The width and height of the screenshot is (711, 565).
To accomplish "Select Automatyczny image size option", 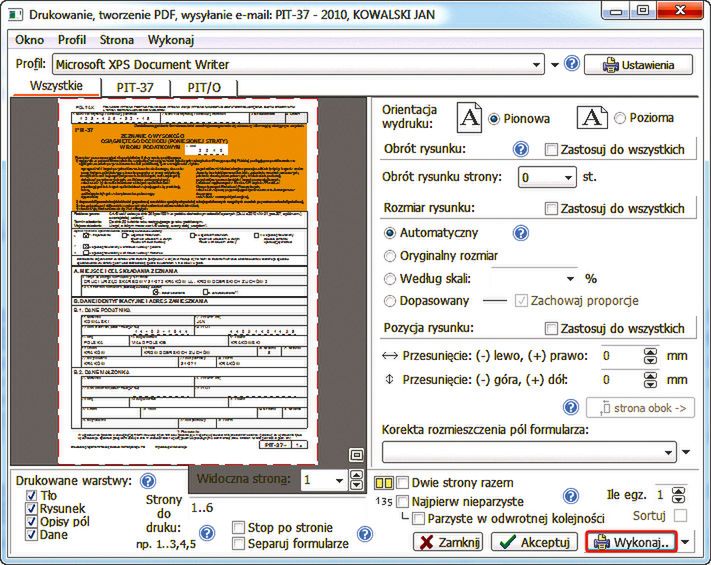I will coord(390,233).
